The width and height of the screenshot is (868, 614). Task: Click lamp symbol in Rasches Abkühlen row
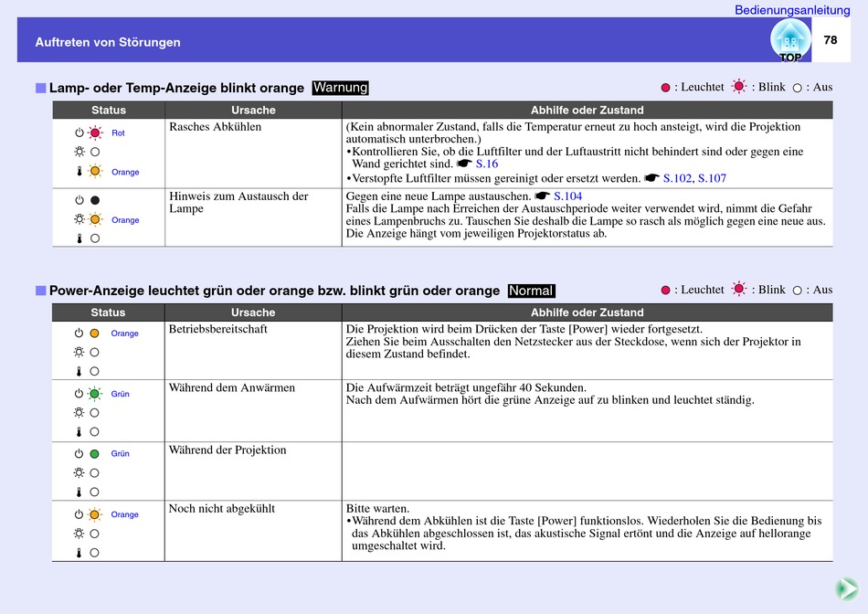pyautogui.click(x=79, y=151)
